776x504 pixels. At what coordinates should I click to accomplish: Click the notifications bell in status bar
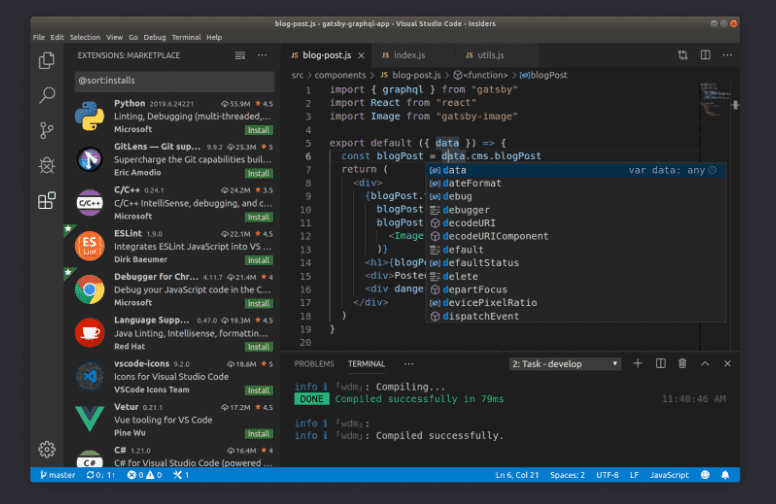click(x=725, y=475)
